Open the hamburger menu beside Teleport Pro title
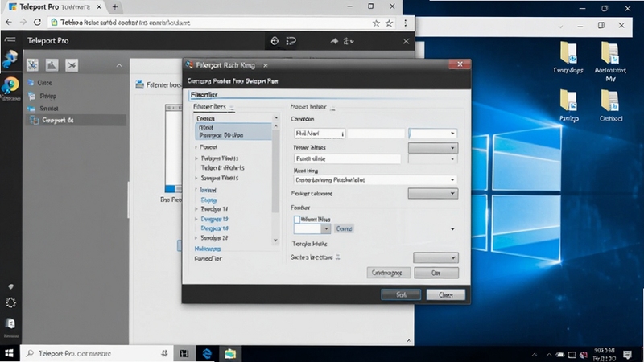Image resolution: width=644 pixels, height=362 pixels. (10, 39)
